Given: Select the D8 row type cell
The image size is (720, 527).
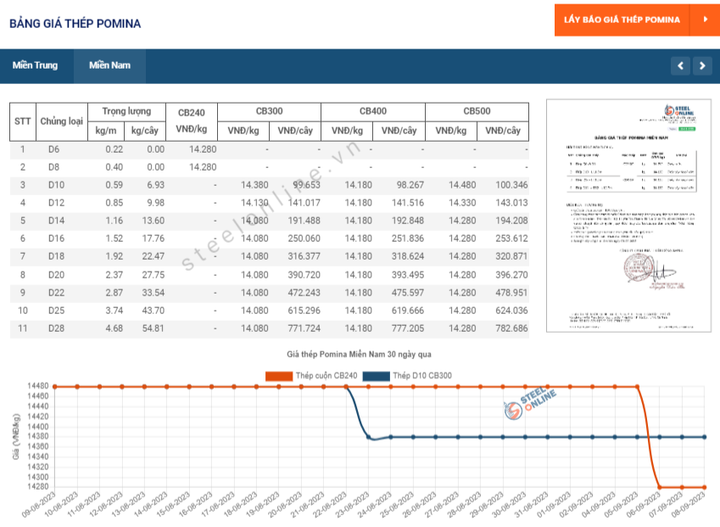Looking at the screenshot, I should (54, 168).
